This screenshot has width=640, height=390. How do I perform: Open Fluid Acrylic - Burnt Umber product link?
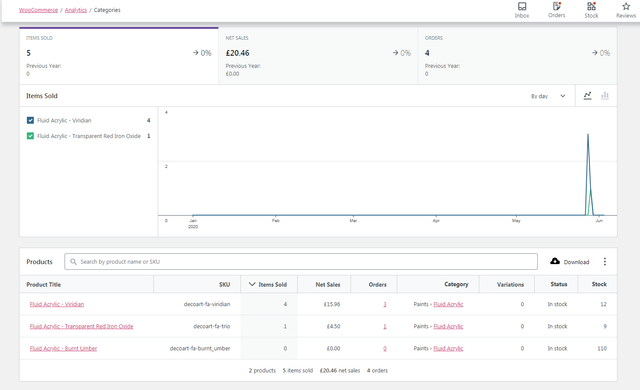point(63,348)
